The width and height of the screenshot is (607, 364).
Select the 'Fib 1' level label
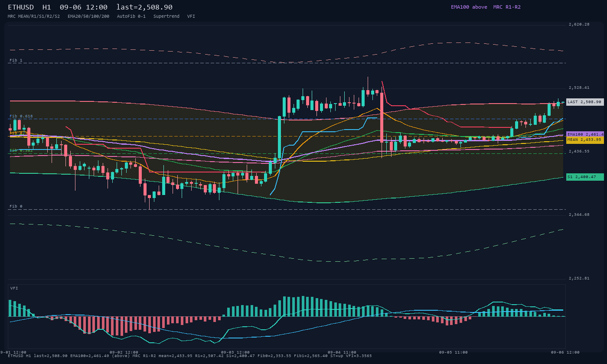16,60
